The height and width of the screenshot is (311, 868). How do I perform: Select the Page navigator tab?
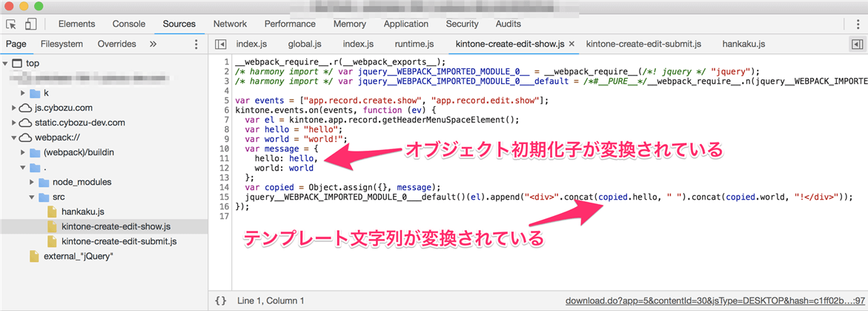click(x=16, y=44)
